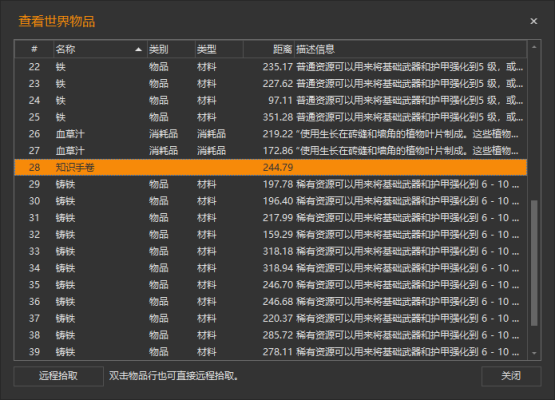The height and width of the screenshot is (400, 555).
Task: Sort by the 类别 column header
Action: (171, 49)
